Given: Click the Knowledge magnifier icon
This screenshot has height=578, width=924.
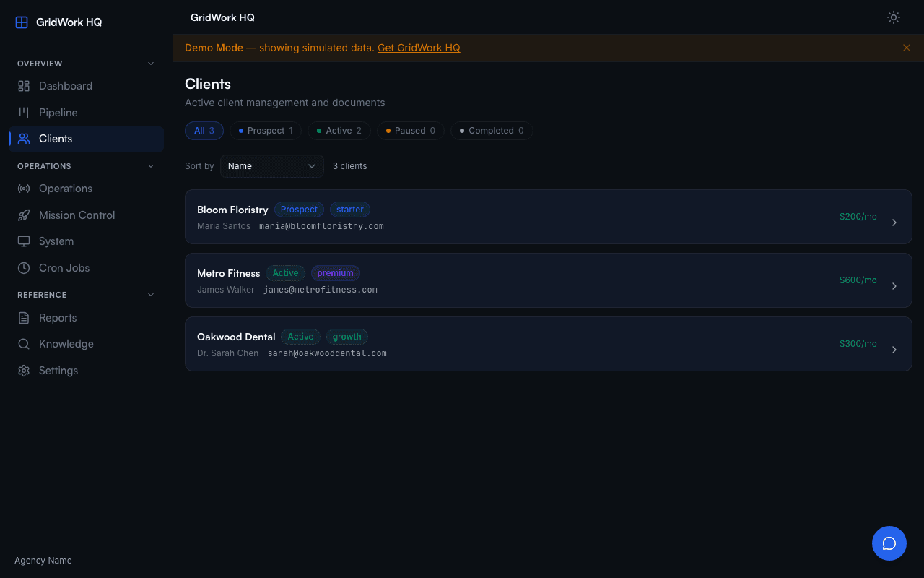Looking at the screenshot, I should 24,343.
